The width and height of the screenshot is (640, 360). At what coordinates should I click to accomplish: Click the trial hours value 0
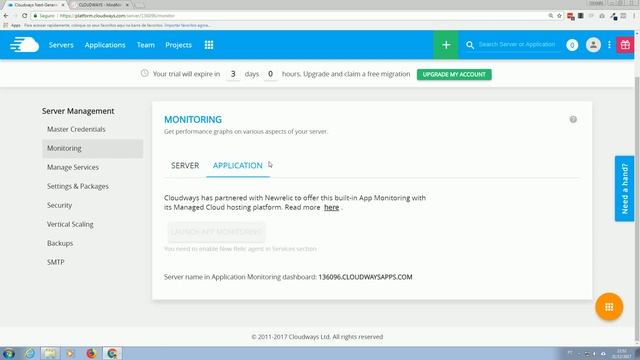270,74
